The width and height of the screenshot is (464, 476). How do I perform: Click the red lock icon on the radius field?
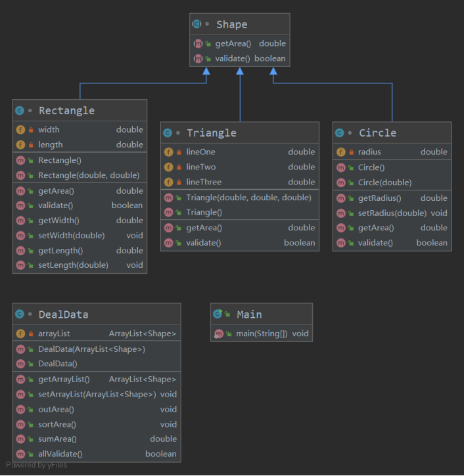pyautogui.click(x=352, y=152)
